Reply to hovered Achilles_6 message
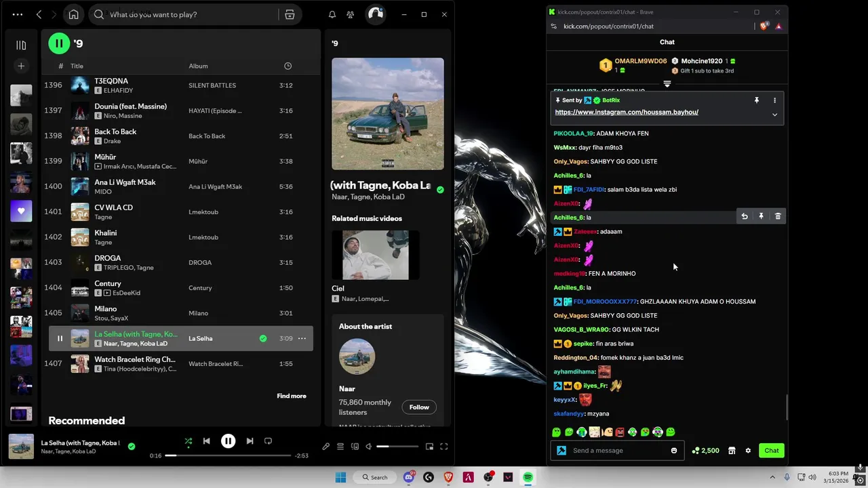868x488 pixels. click(x=745, y=216)
